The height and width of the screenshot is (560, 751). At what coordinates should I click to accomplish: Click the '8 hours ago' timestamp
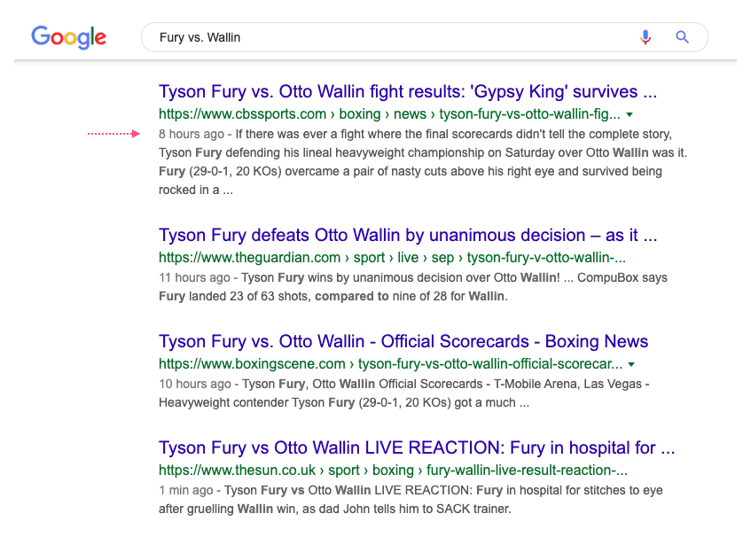pyautogui.click(x=191, y=135)
